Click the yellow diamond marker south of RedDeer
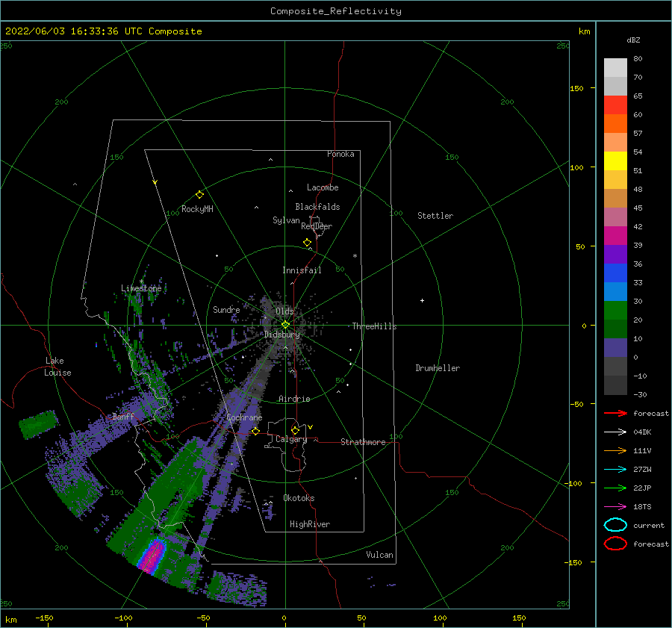The height and width of the screenshot is (628, 672). [308, 243]
